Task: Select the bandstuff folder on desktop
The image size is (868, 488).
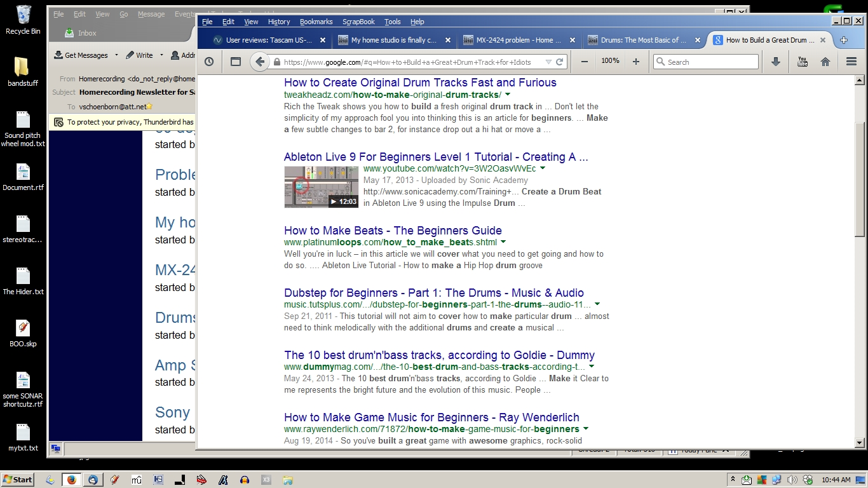Action: coord(23,72)
